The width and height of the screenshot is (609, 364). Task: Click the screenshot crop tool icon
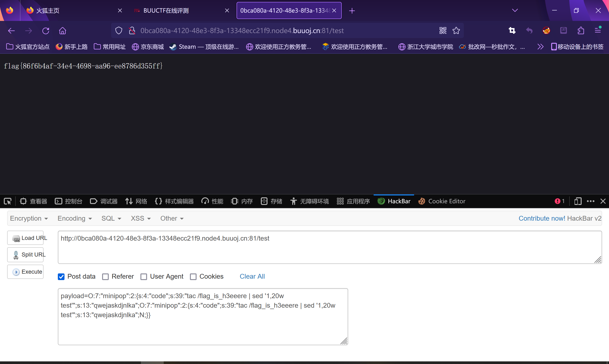click(x=512, y=31)
